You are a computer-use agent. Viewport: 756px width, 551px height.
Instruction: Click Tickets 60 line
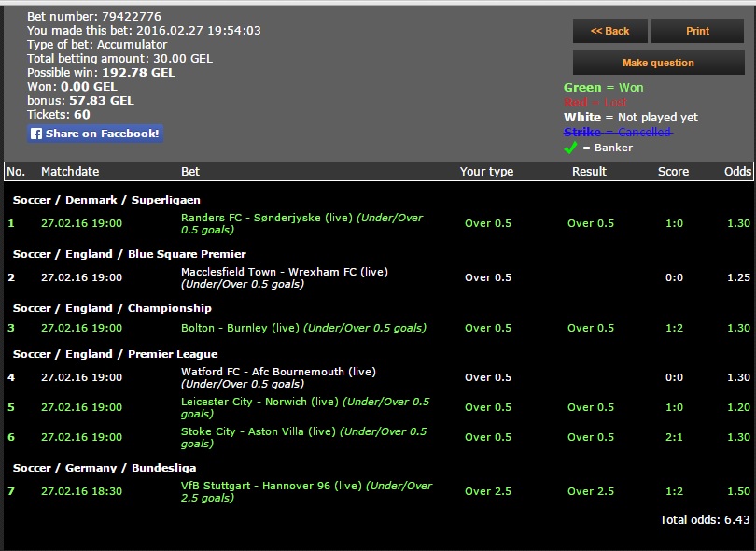click(x=59, y=115)
